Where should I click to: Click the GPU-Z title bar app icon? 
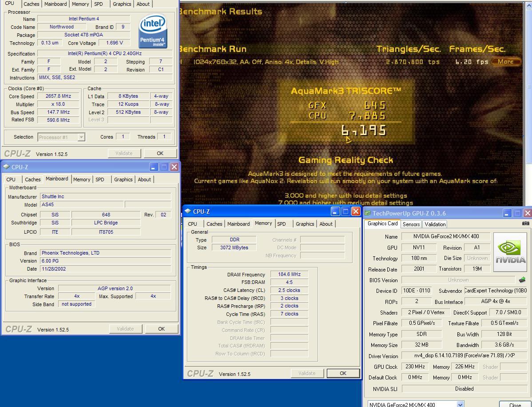[367, 213]
